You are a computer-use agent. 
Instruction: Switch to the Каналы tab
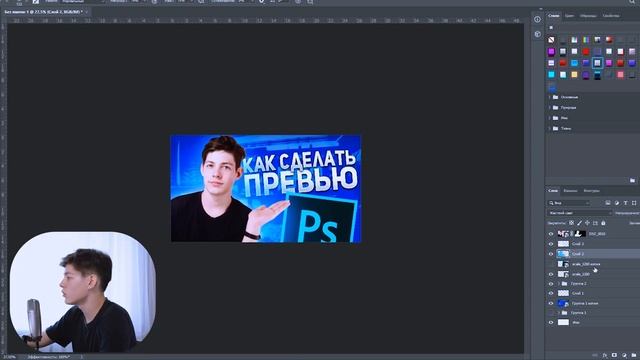pos(570,191)
